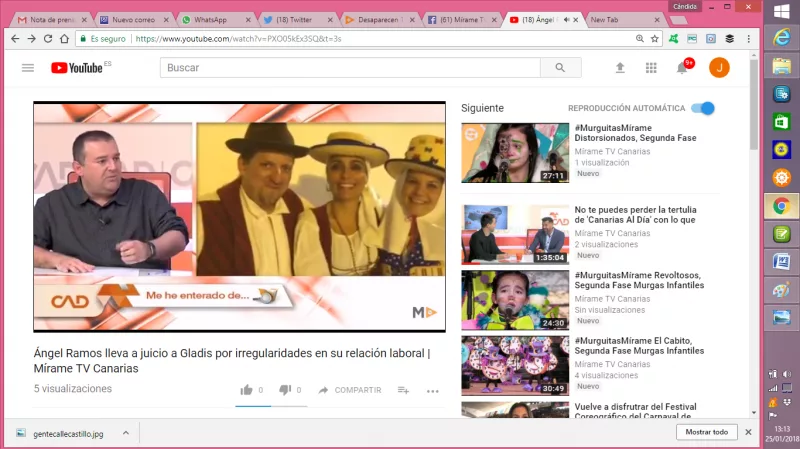The width and height of the screenshot is (800, 449).
Task: Open the Windows Store taskbar icon
Action: point(782,122)
